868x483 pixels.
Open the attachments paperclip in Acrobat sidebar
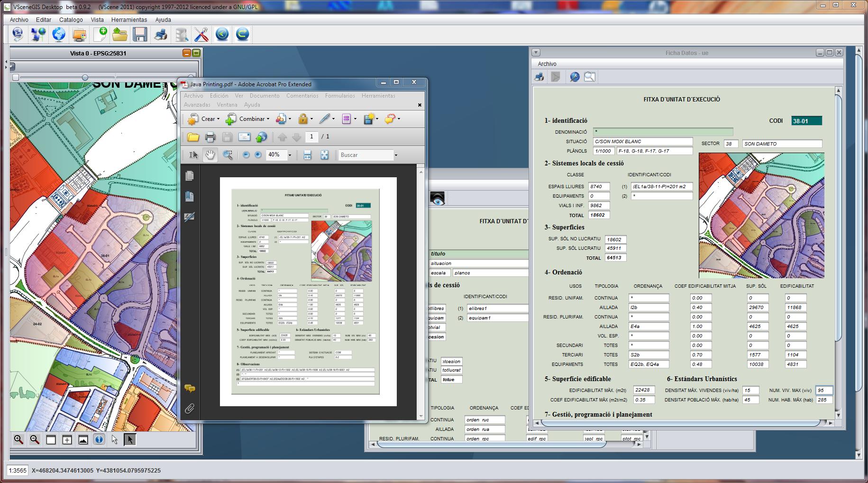190,409
